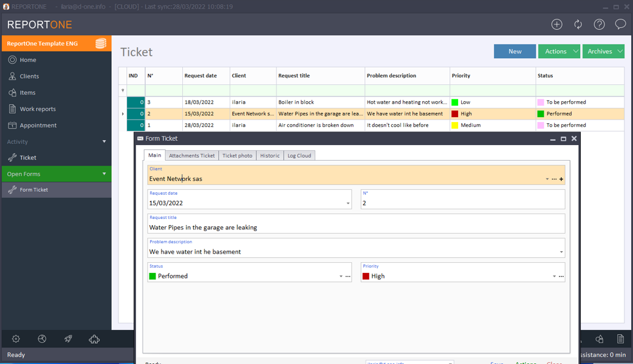Open the Priority dropdown arrow in form
This screenshot has height=364, width=633.
(554, 276)
